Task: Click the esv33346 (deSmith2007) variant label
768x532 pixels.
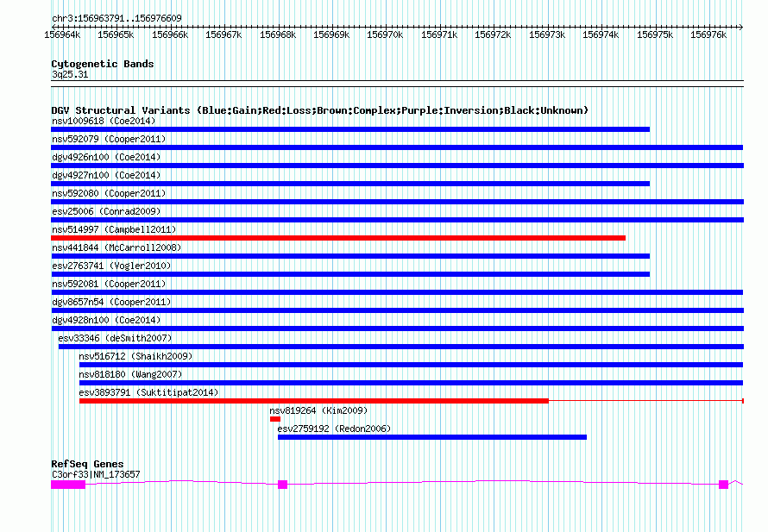Action: (x=115, y=338)
